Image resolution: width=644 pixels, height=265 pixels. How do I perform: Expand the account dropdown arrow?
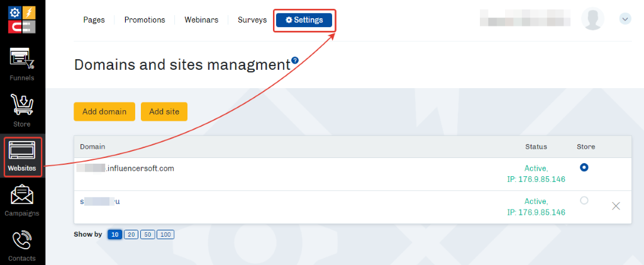coord(625,19)
